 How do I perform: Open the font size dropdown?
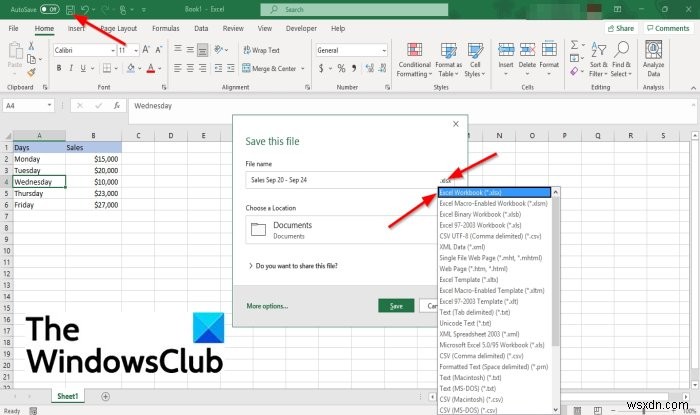click(x=136, y=50)
